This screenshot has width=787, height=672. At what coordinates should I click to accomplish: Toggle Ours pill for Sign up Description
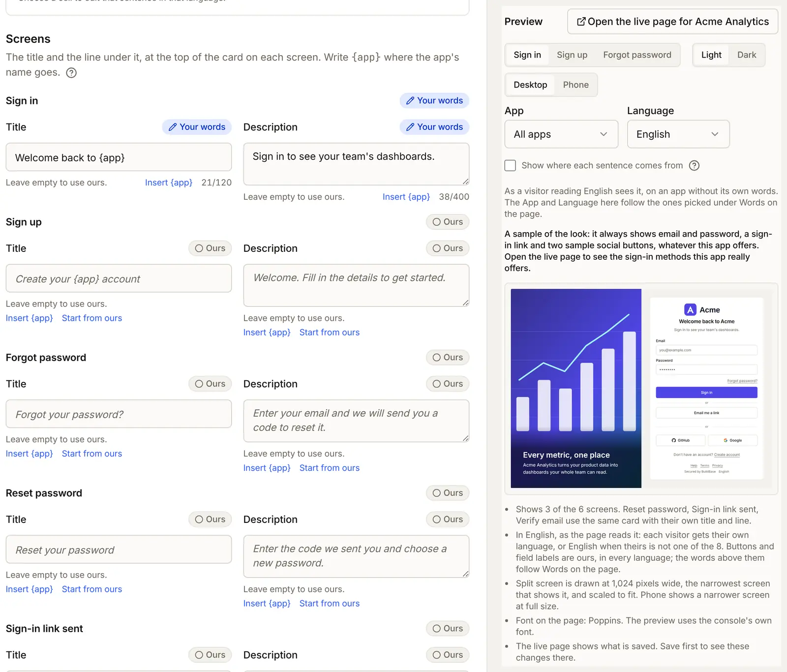tap(448, 248)
